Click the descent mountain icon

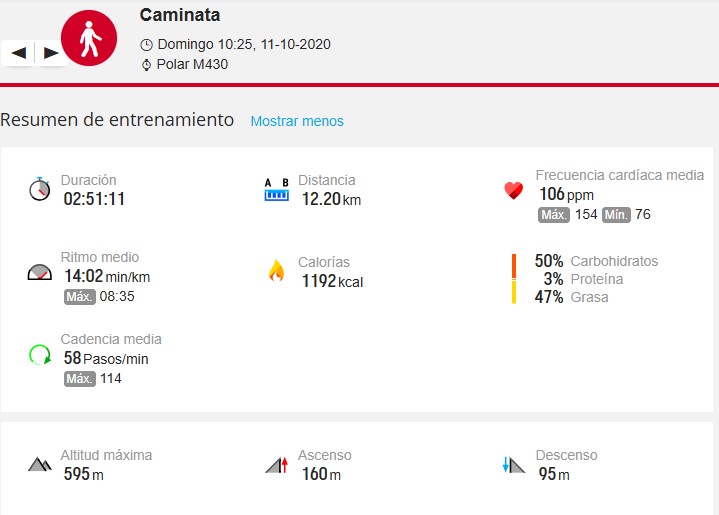[514, 464]
